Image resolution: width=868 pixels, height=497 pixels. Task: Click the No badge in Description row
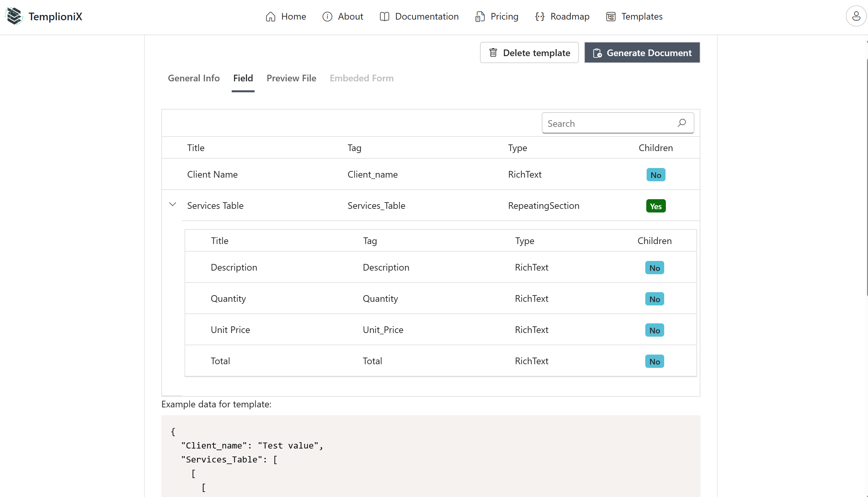pos(655,268)
